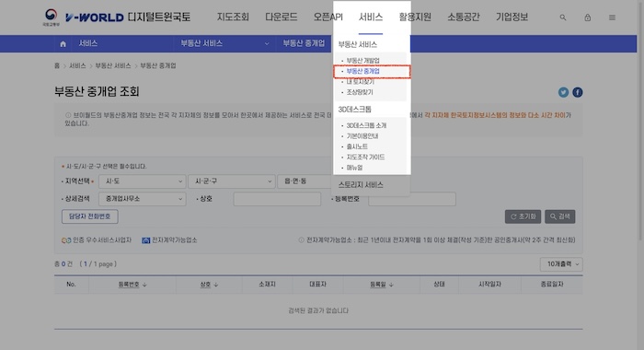
Task: Open the 10개출력 results-per-page dropdown
Action: tap(561, 264)
